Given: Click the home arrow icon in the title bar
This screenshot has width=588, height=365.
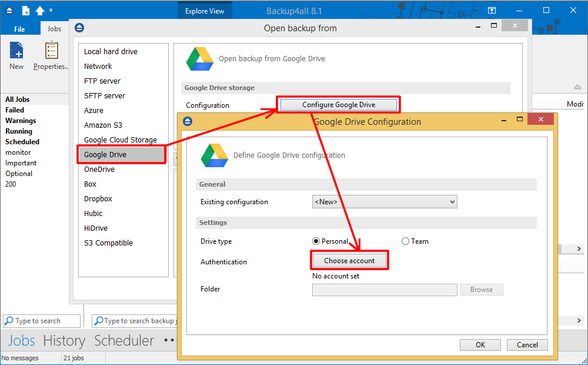Looking at the screenshot, I should click(x=39, y=9).
